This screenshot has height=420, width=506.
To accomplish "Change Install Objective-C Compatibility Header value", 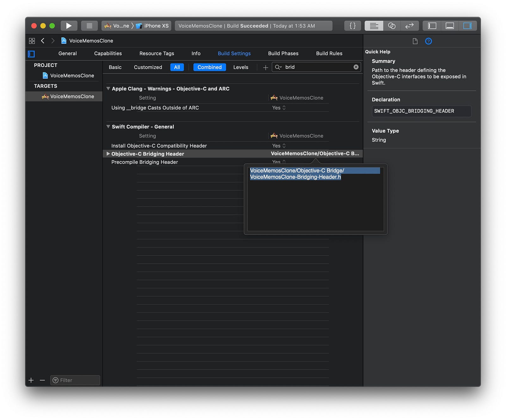I will [279, 146].
